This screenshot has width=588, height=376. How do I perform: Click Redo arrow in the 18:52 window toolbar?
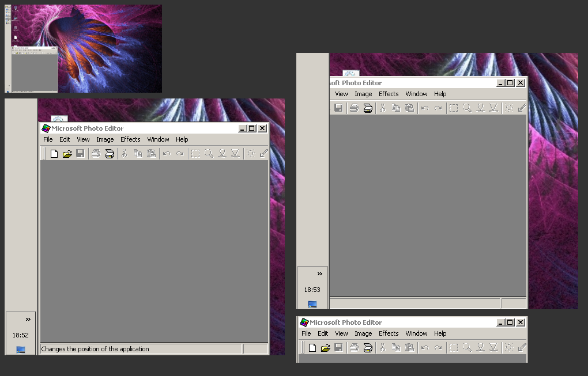[x=180, y=154]
